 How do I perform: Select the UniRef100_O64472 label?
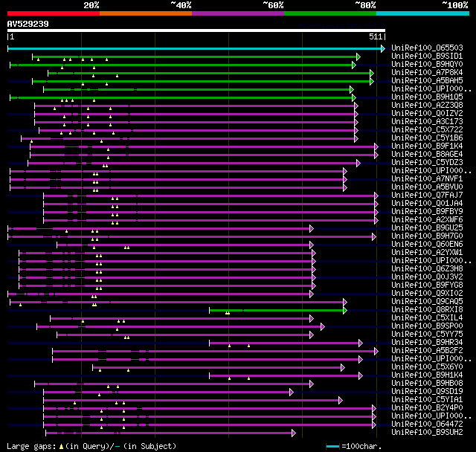pos(427,424)
